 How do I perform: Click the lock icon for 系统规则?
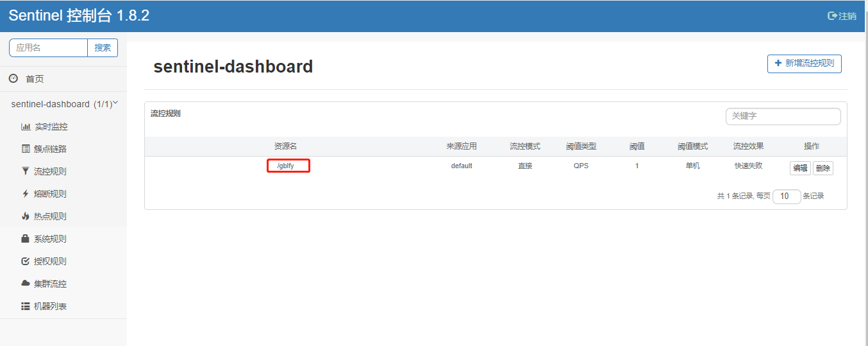26,239
